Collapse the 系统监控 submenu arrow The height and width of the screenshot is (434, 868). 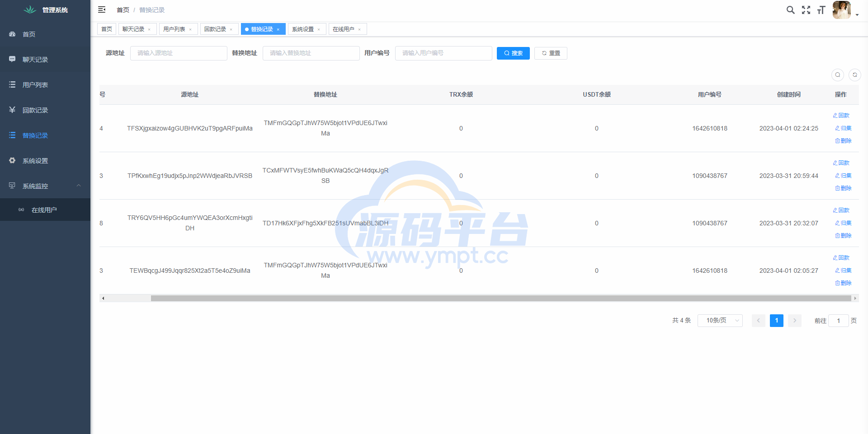tap(79, 186)
